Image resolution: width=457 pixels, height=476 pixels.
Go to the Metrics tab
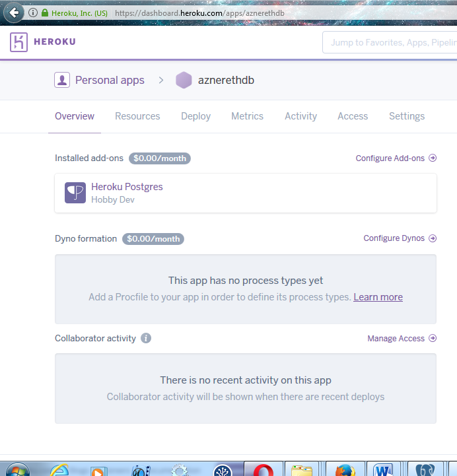tap(247, 116)
